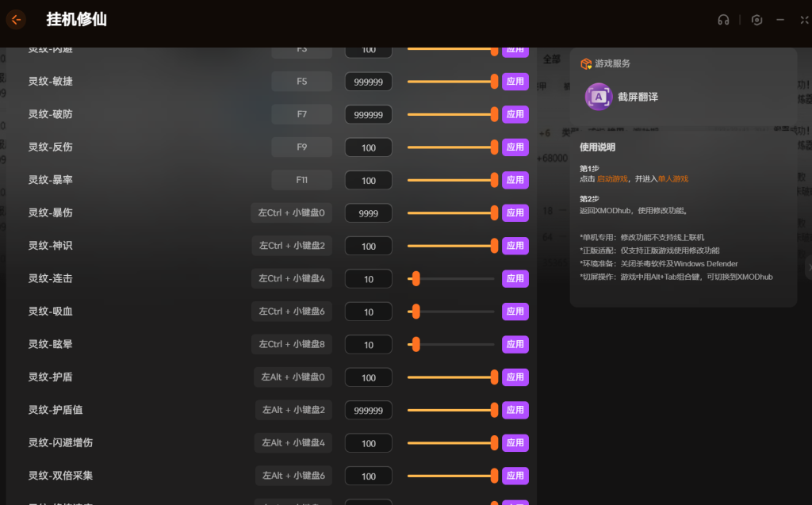Click the 单人游戏 link in step one
Screen dimensions: 812x505
click(x=672, y=179)
